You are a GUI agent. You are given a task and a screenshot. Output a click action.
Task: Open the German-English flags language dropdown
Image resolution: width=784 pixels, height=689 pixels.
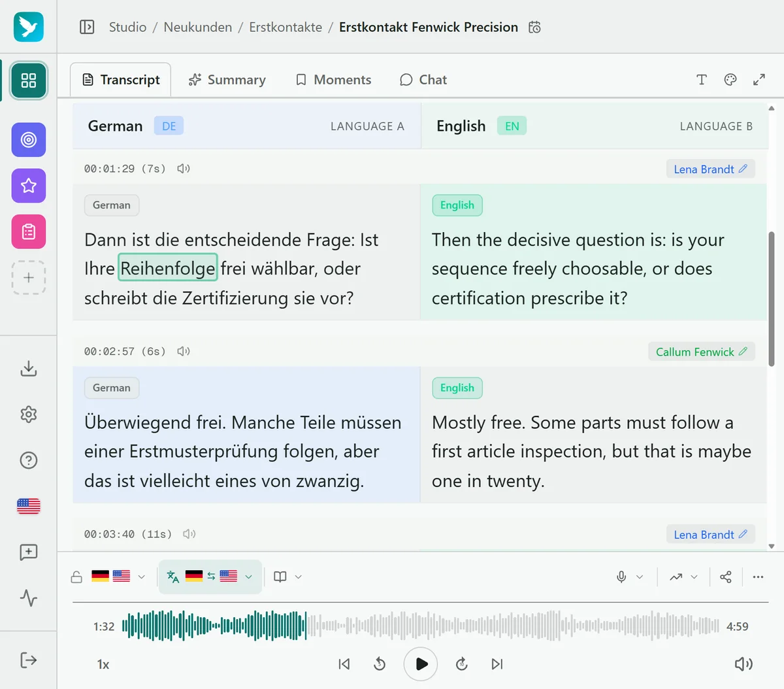tap(118, 577)
